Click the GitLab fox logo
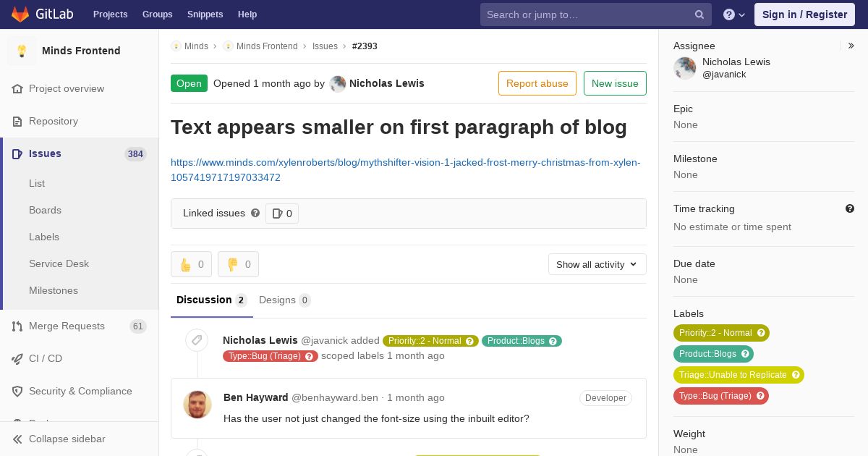 pyautogui.click(x=20, y=14)
